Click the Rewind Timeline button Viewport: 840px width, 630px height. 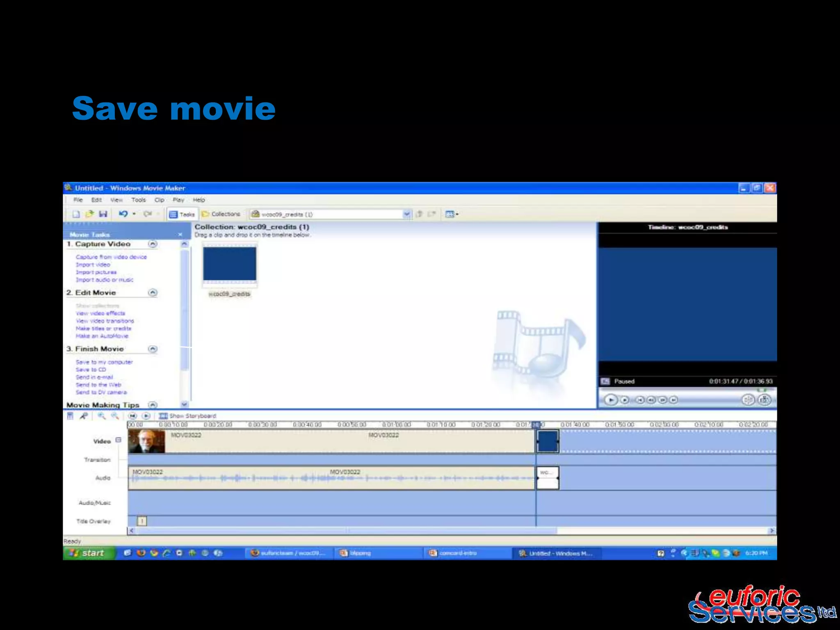pyautogui.click(x=132, y=416)
